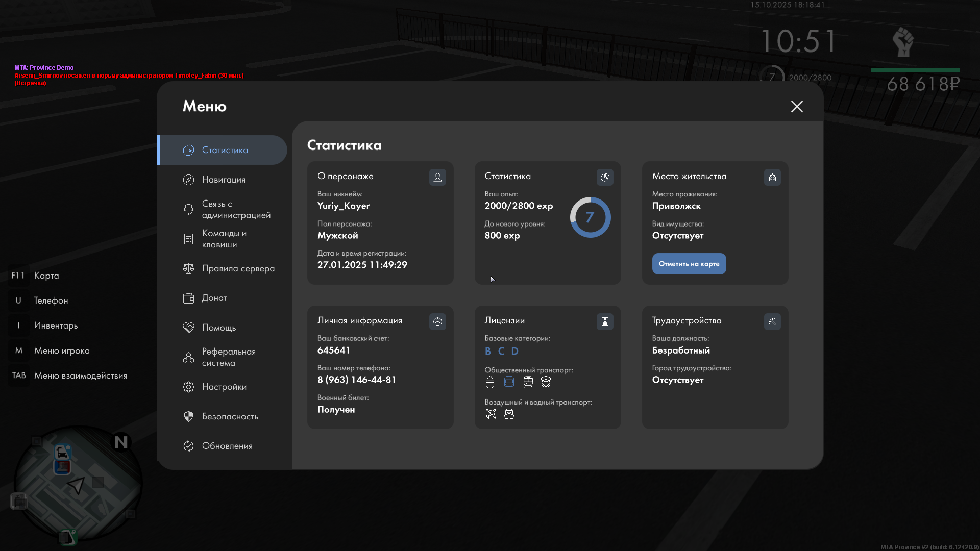The height and width of the screenshot is (551, 980).
Task: Select Настройки in the sidebar
Action: pyautogui.click(x=223, y=387)
